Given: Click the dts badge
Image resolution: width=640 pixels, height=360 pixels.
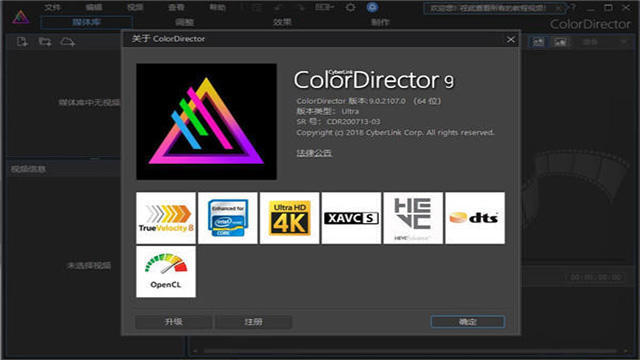Looking at the screenshot, I should pyautogui.click(x=475, y=218).
